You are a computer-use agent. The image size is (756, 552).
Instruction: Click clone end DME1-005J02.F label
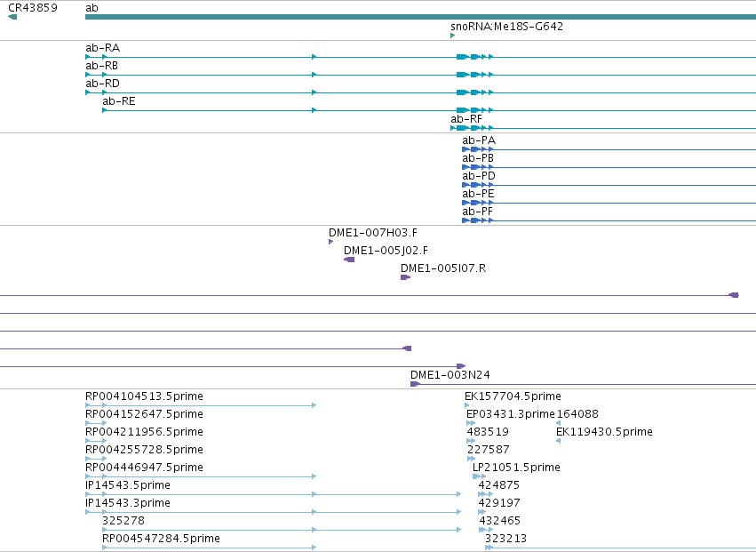386,251
